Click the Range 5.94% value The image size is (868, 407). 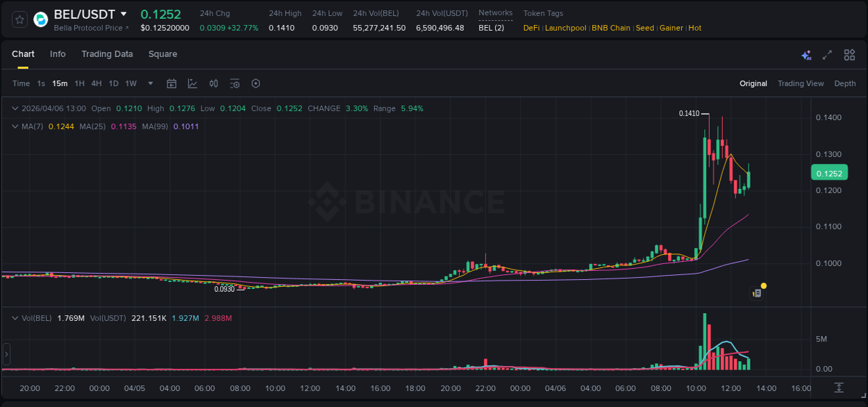coord(412,108)
